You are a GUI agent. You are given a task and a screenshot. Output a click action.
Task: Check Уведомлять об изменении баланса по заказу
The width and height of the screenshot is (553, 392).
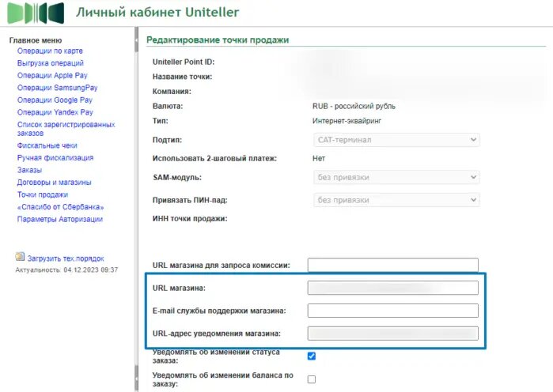[312, 379]
